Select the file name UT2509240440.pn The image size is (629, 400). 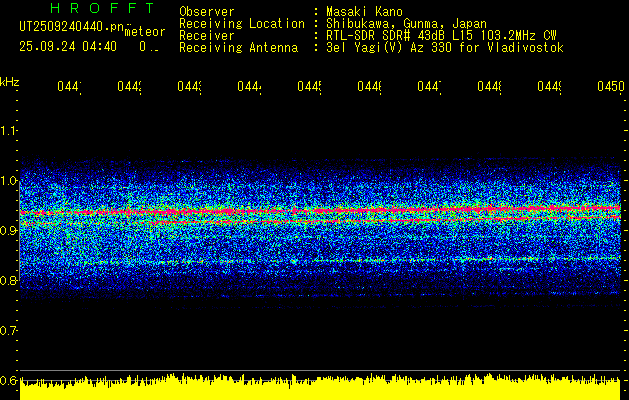[72, 27]
